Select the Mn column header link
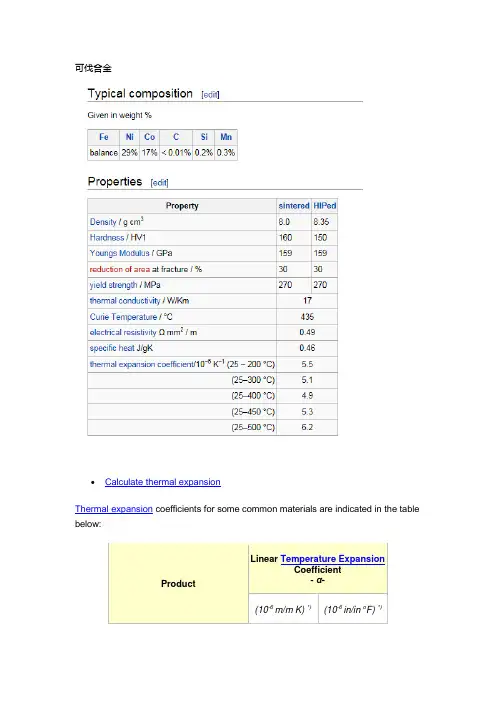The width and height of the screenshot is (496, 702). click(226, 137)
